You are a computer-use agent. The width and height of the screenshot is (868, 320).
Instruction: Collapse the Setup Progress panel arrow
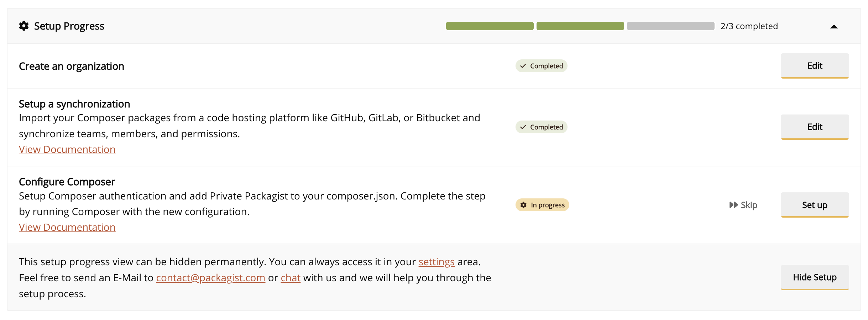(834, 27)
